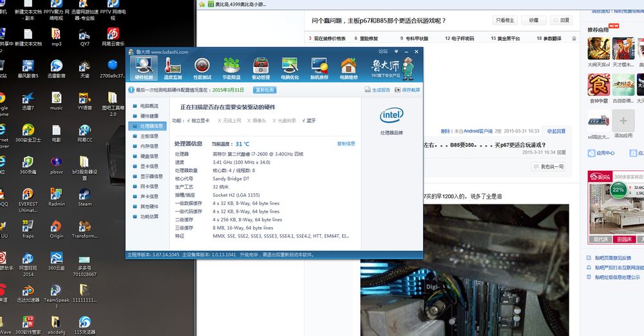Click the Sandy Bridge DT value
Viewport: 644px width, 336px height.
231,179
